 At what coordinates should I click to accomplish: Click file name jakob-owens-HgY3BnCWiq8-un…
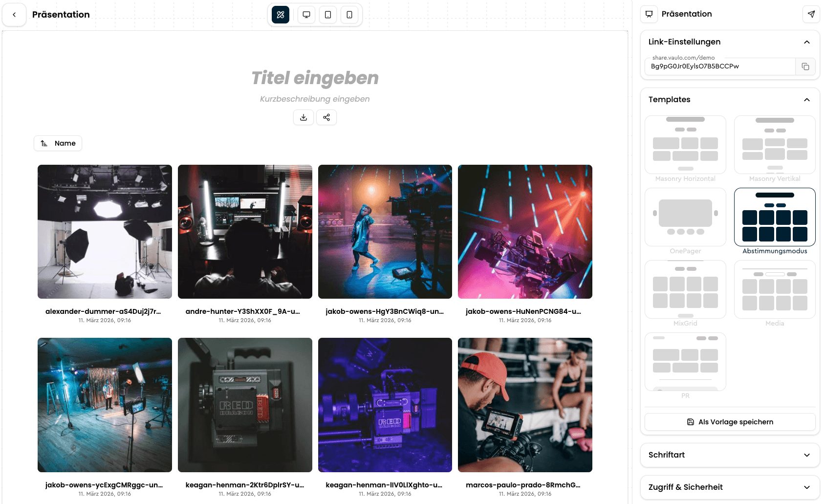pyautogui.click(x=385, y=311)
